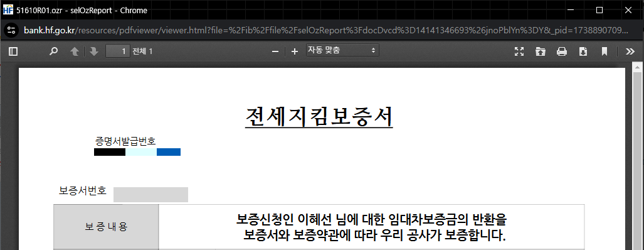Go to the next page arrow

pyautogui.click(x=94, y=52)
